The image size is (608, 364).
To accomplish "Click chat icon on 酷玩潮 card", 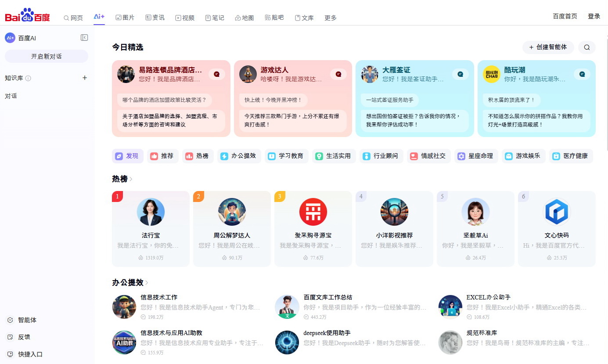I will coord(582,74).
